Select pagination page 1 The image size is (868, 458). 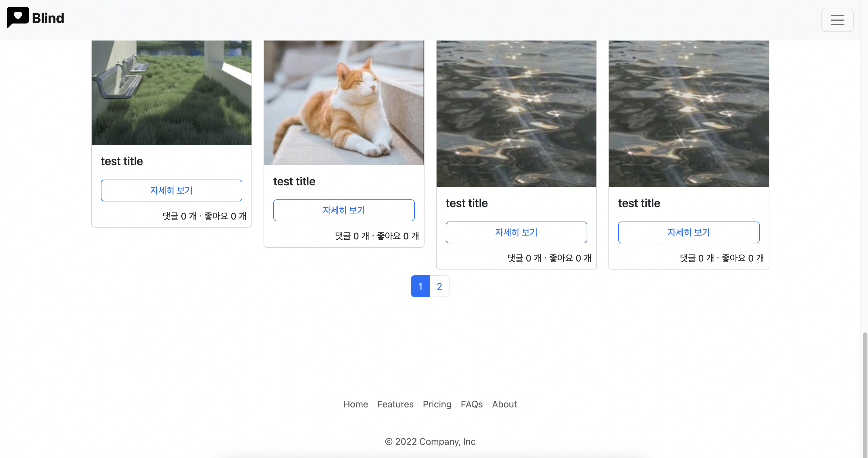pyautogui.click(x=420, y=286)
